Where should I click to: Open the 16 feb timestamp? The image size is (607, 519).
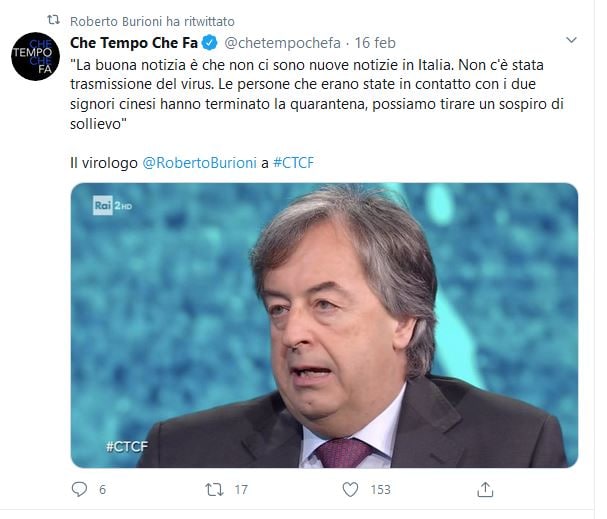[x=375, y=43]
